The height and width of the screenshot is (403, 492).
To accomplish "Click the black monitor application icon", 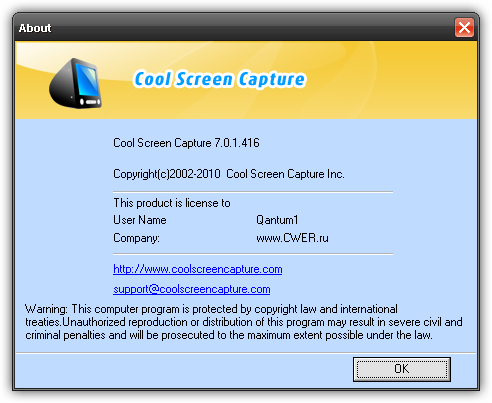I will pos(75,83).
